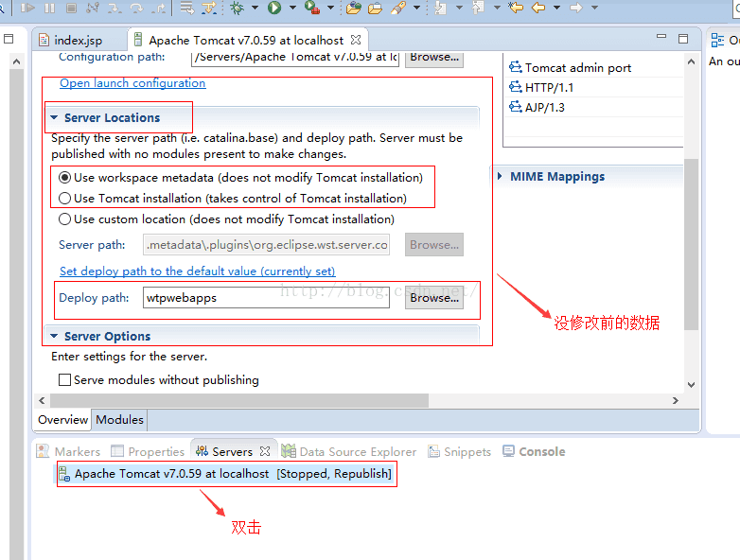This screenshot has width=740, height=560.
Task: Open the External Tools dropdown arrow
Action: [x=330, y=8]
